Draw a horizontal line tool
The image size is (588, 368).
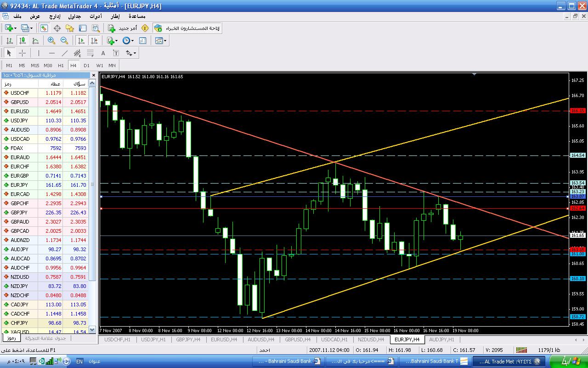pos(51,53)
